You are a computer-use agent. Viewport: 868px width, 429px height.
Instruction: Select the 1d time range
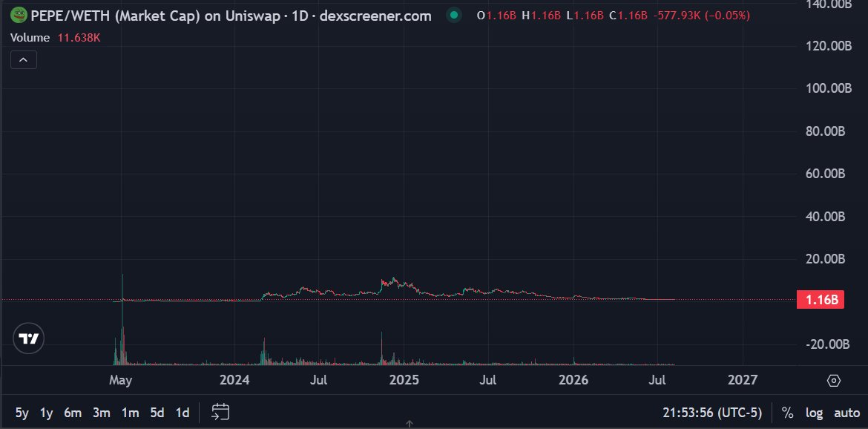(182, 413)
